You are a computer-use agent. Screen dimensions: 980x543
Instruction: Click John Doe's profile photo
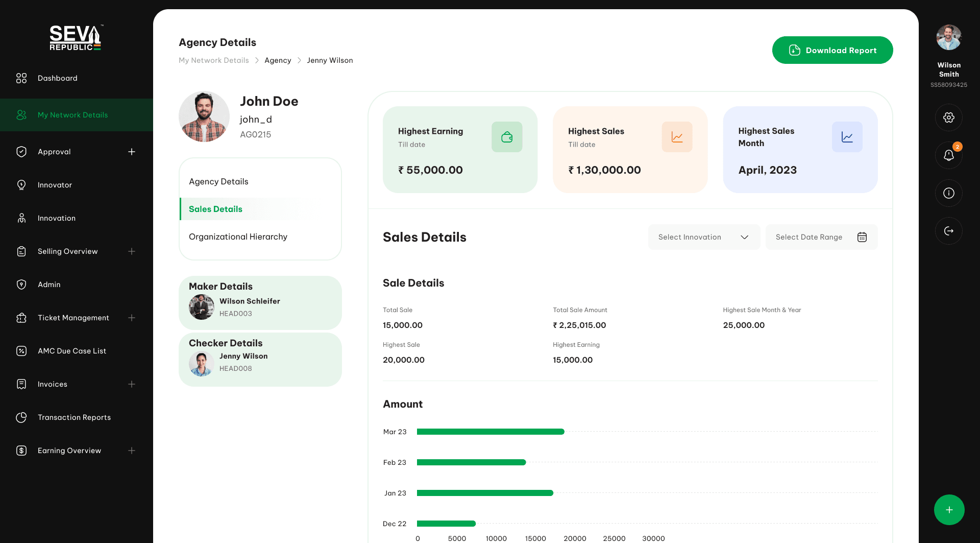point(204,116)
